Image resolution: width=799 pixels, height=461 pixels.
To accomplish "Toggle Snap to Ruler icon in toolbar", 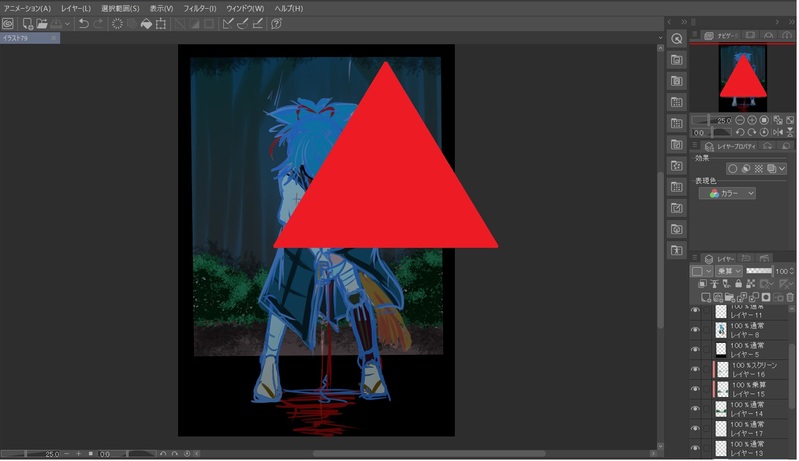I will [228, 23].
